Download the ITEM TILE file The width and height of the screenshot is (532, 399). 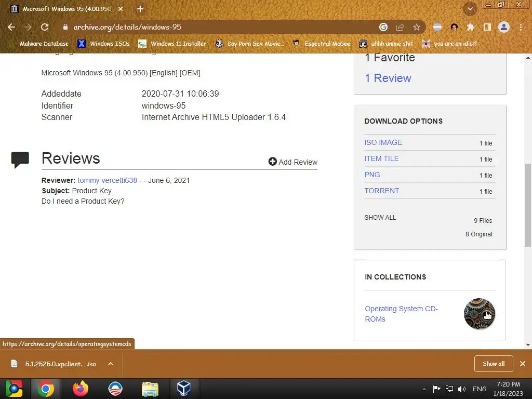381,158
